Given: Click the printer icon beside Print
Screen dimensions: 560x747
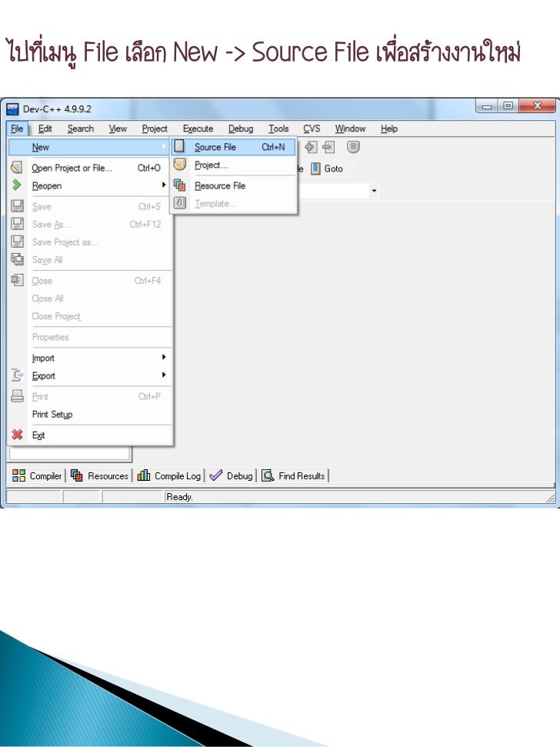Looking at the screenshot, I should coord(17,395).
